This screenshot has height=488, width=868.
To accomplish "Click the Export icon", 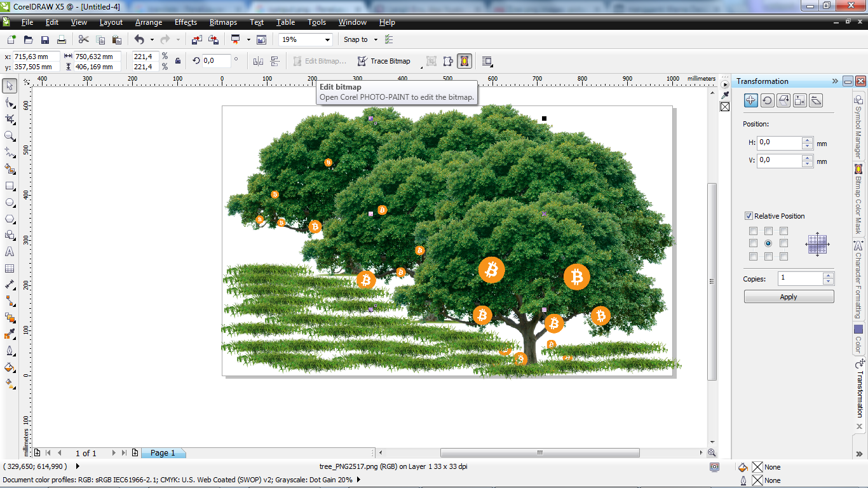I will [213, 39].
